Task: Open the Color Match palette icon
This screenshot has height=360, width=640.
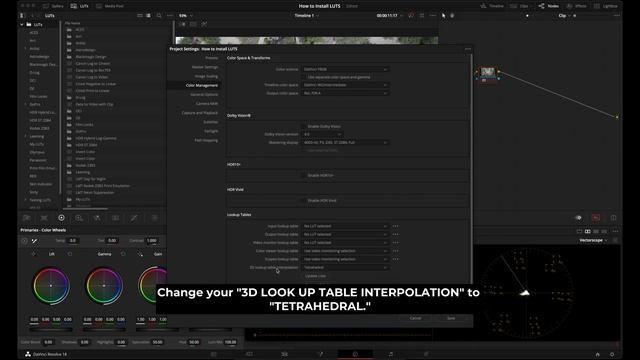Action: 44,218
